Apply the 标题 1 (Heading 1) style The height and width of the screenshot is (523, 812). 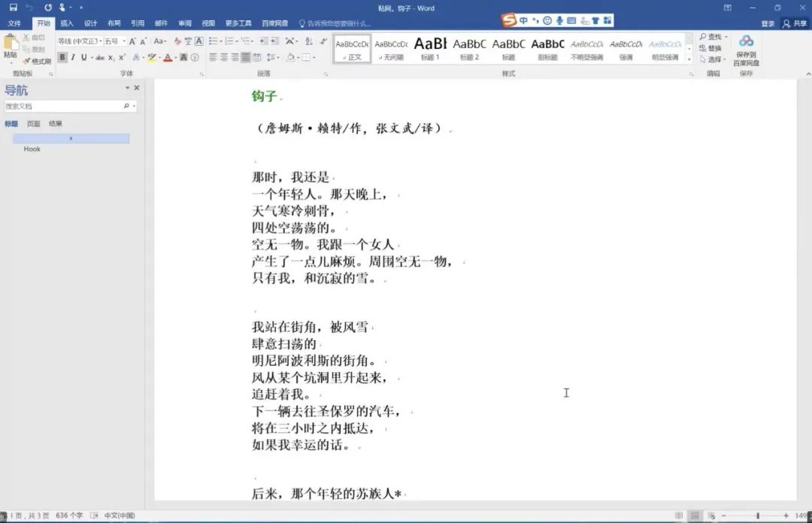[x=430, y=49]
